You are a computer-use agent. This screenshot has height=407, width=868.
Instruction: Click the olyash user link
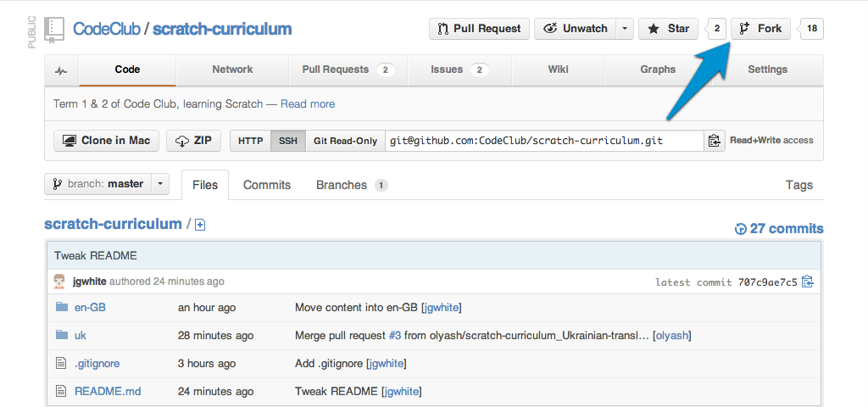point(672,336)
